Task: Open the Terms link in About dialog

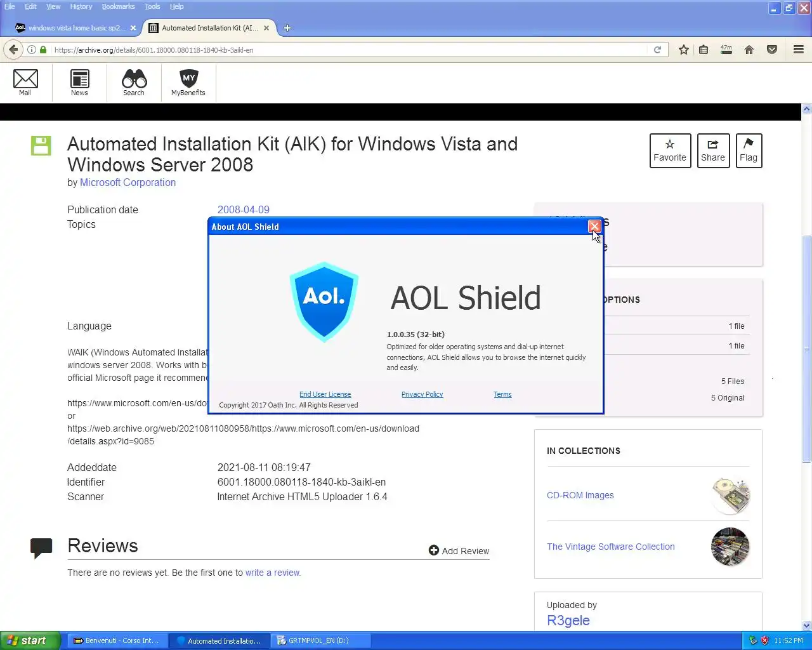Action: point(502,394)
